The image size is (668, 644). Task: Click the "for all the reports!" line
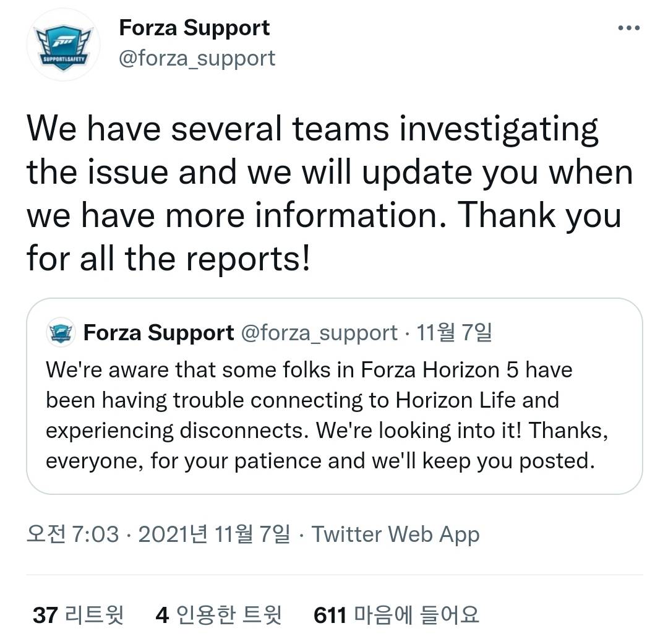[x=167, y=259]
